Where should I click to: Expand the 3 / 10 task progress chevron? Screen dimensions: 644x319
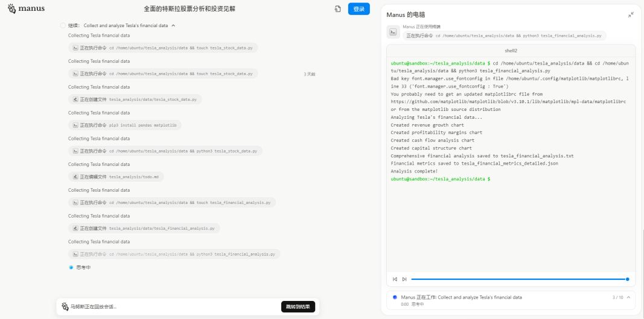628,297
